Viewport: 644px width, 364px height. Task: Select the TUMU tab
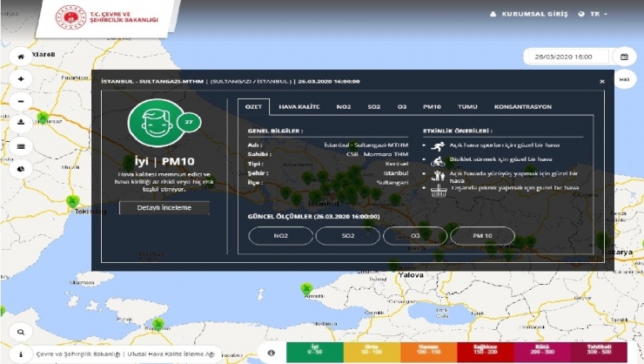tap(467, 106)
